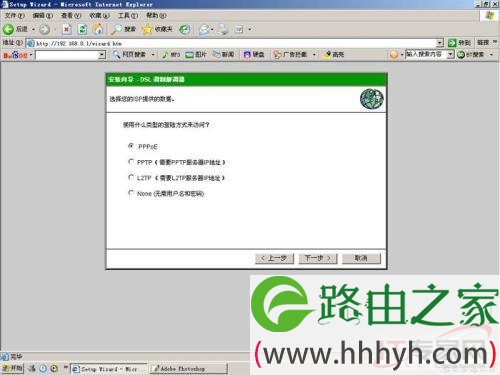This screenshot has width=500, height=375.
Task: Expand the address bar URL dropdown
Action: 440,43
